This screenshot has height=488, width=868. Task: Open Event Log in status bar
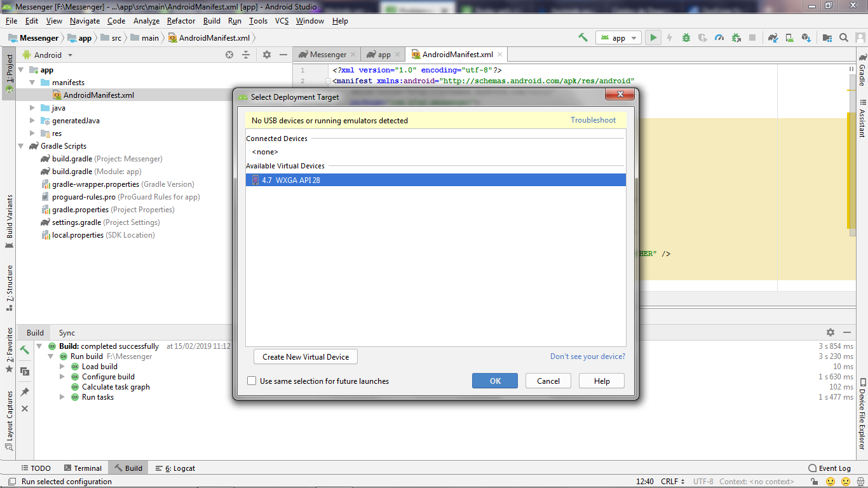(829, 468)
